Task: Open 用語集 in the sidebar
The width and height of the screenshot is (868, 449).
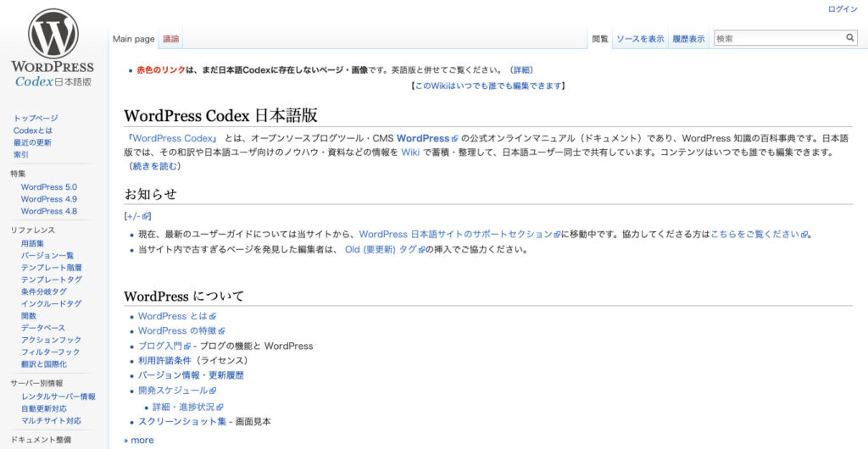Action: (x=33, y=243)
